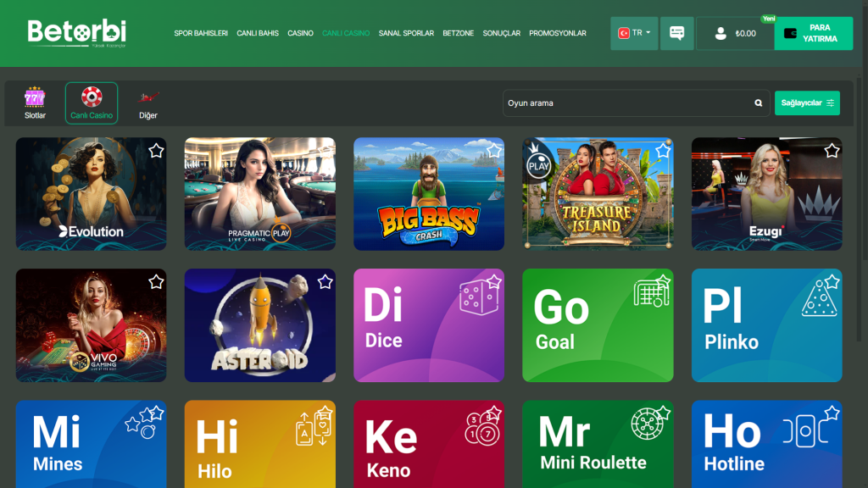The width and height of the screenshot is (868, 488).
Task: Click the wallet icon on Para Yatırma
Action: pyautogui.click(x=791, y=34)
